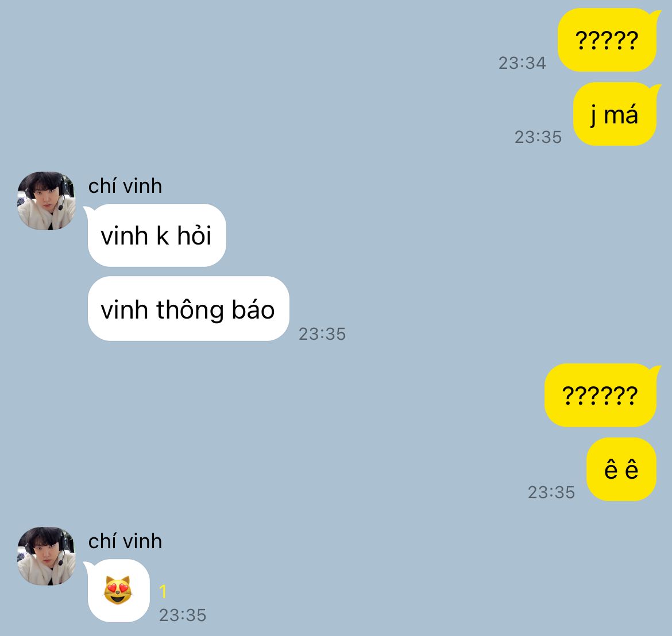Open the upper chí vinh profile avatar
This screenshot has height=636, width=672.
pyautogui.click(x=47, y=201)
